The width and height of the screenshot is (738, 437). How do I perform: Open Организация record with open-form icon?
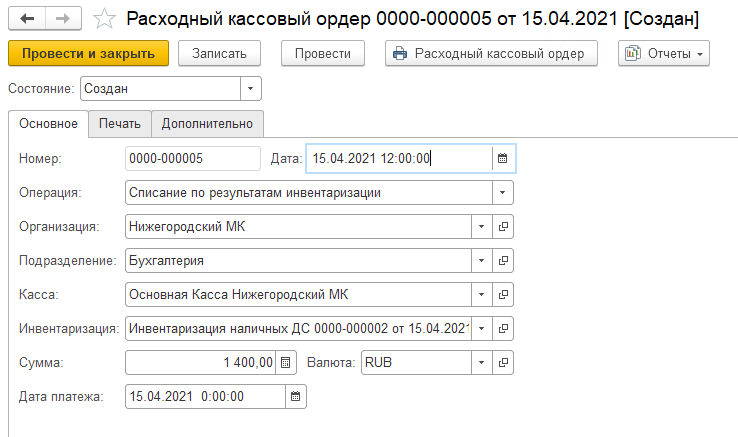[504, 227]
